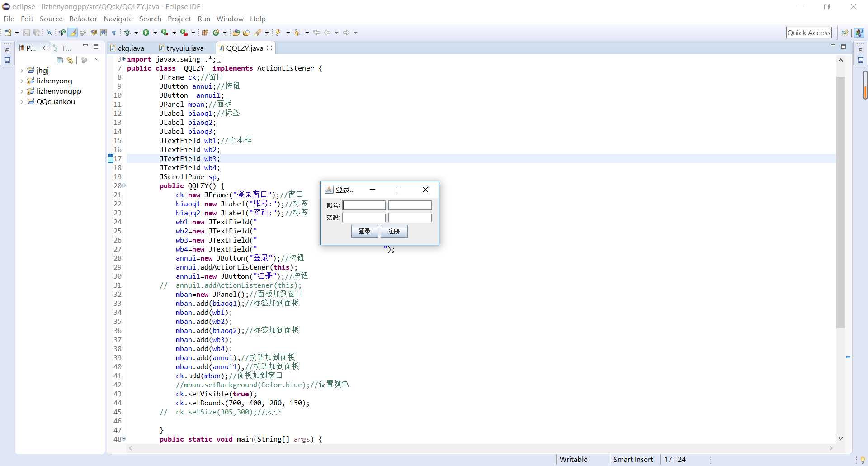
Task: Click the Smart Insert status bar entry
Action: point(633,459)
